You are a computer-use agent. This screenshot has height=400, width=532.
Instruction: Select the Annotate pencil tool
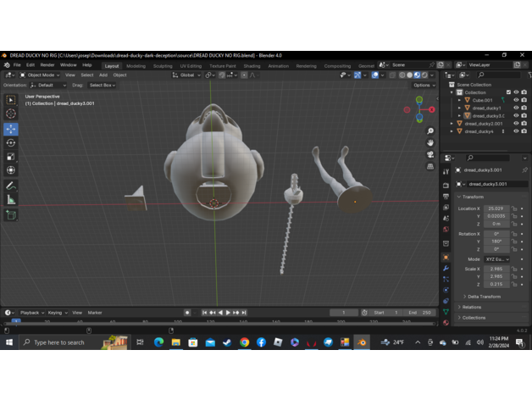click(x=11, y=186)
